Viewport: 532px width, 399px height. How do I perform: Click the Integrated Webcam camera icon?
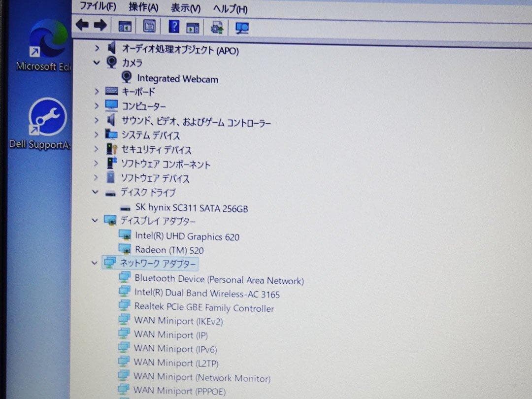(x=127, y=77)
